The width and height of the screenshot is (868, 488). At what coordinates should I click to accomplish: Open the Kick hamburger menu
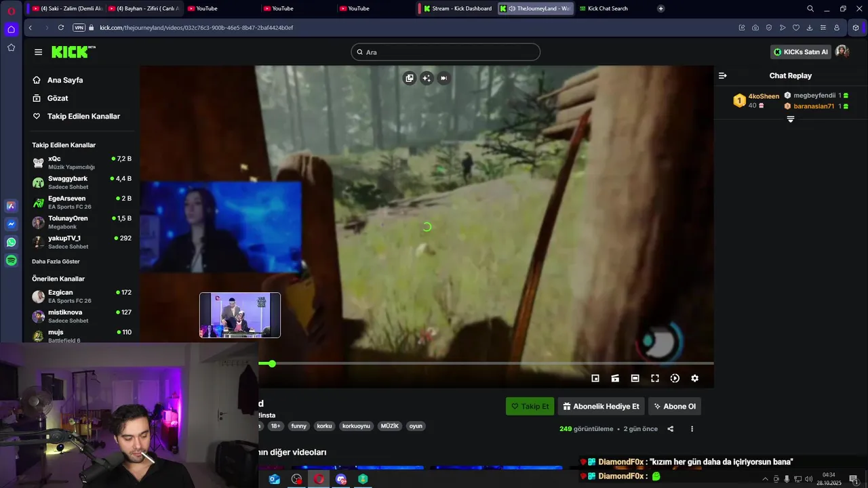[38, 52]
